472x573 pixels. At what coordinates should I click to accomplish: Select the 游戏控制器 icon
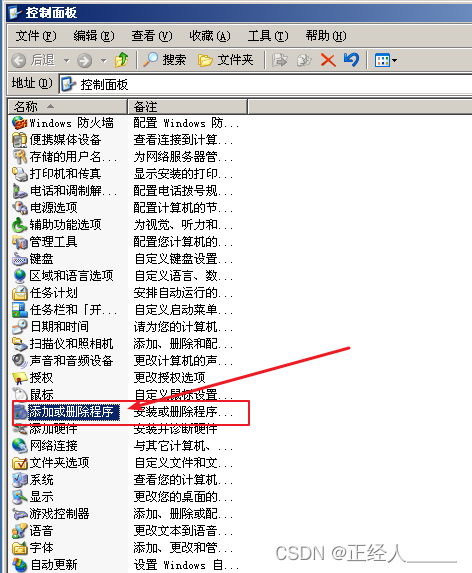[x=20, y=514]
